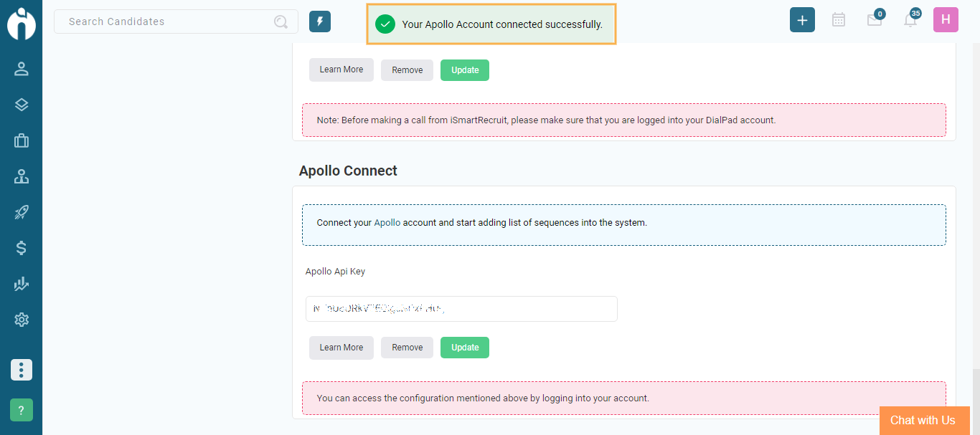Open the settings gear icon in sidebar
This screenshot has width=980, height=435.
coord(21,320)
